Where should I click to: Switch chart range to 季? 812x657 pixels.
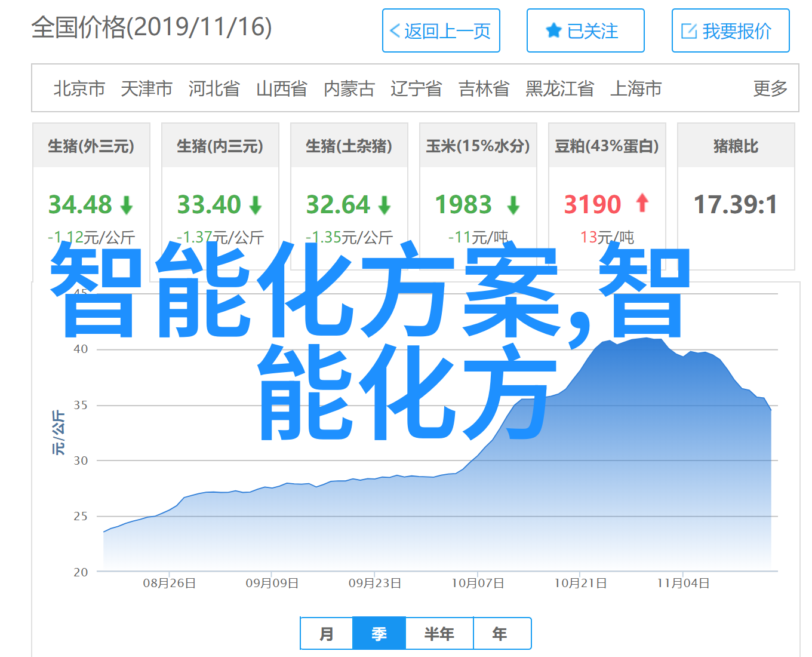379,633
